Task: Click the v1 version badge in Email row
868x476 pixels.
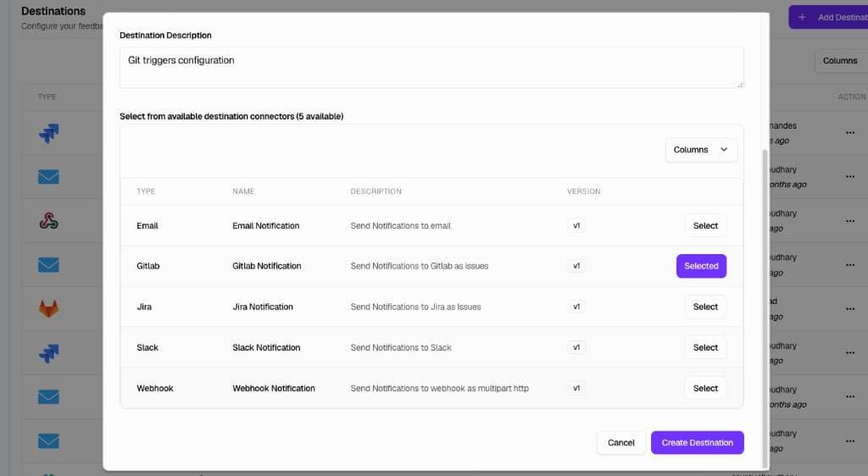Action: 576,225
